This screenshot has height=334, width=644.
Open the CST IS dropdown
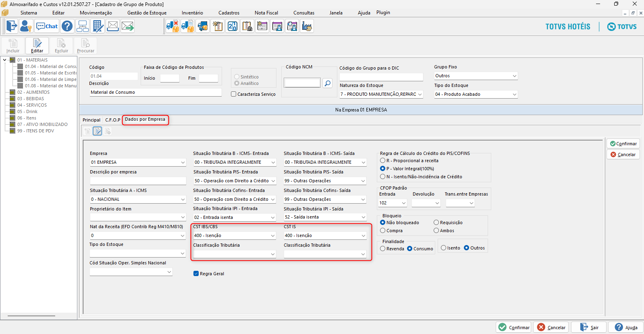click(x=325, y=235)
